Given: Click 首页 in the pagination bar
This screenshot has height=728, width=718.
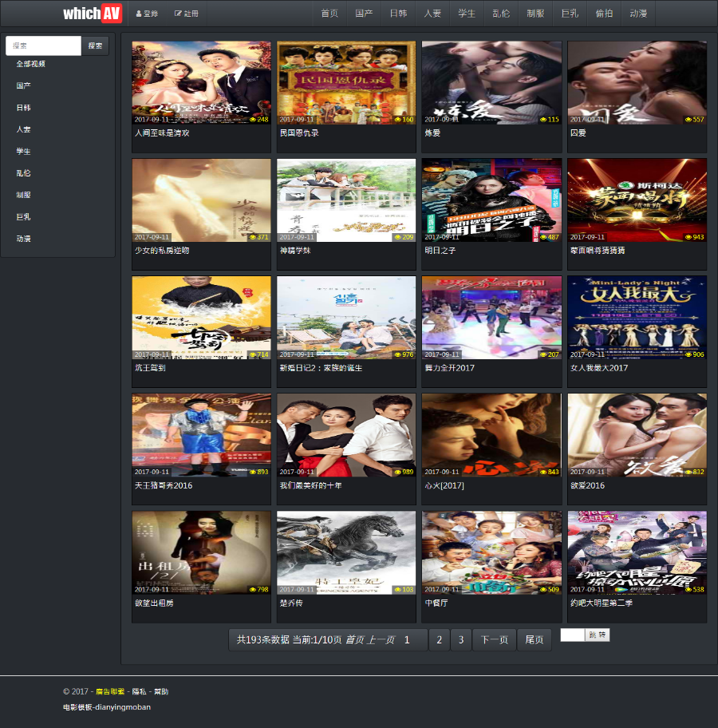Looking at the screenshot, I should point(354,639).
